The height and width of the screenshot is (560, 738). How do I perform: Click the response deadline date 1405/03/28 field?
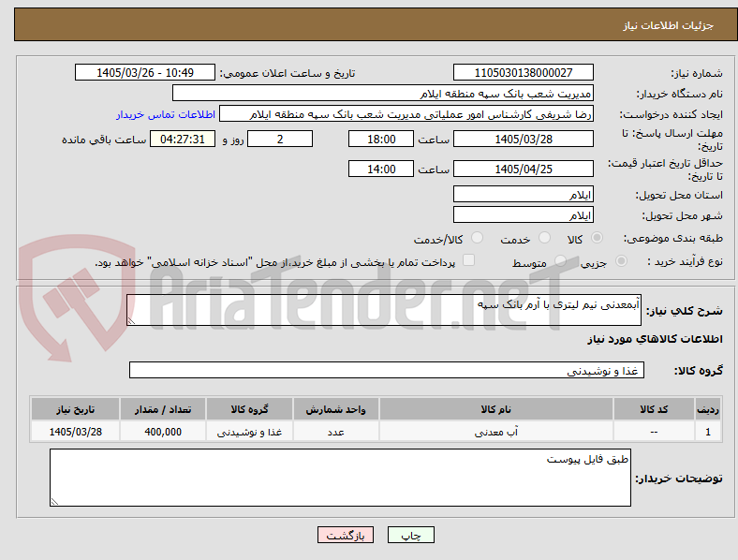point(524,139)
